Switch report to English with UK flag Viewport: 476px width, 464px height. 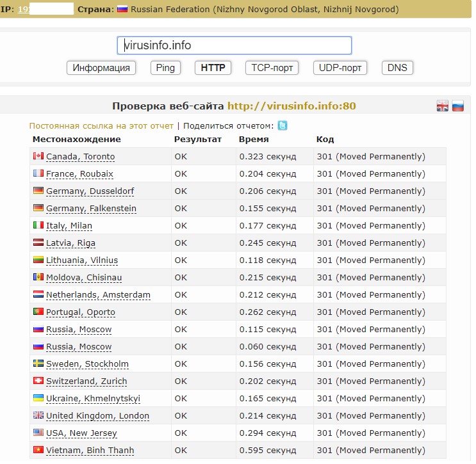(442, 106)
